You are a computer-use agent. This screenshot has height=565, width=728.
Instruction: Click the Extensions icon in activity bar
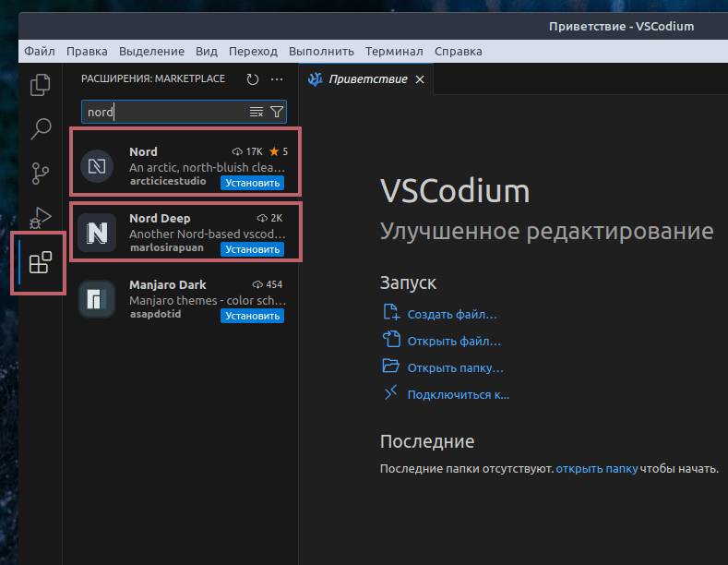[40, 263]
